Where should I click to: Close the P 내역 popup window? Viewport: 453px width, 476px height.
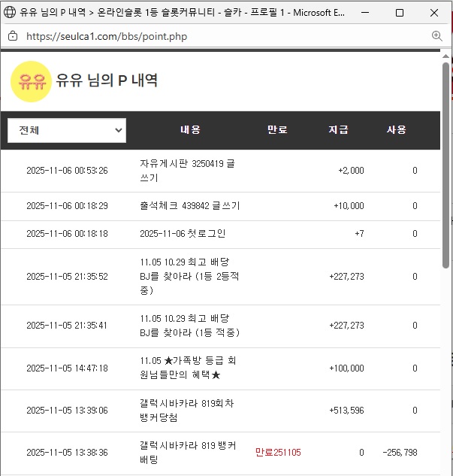(434, 13)
